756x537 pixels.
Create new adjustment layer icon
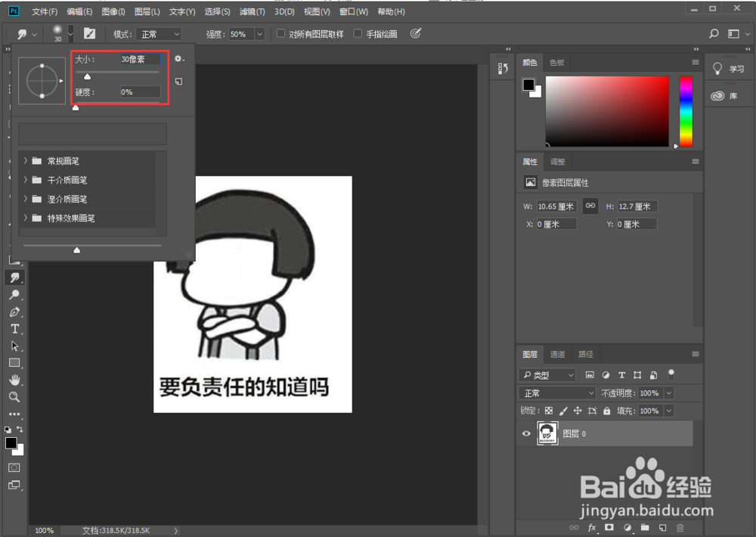click(627, 527)
